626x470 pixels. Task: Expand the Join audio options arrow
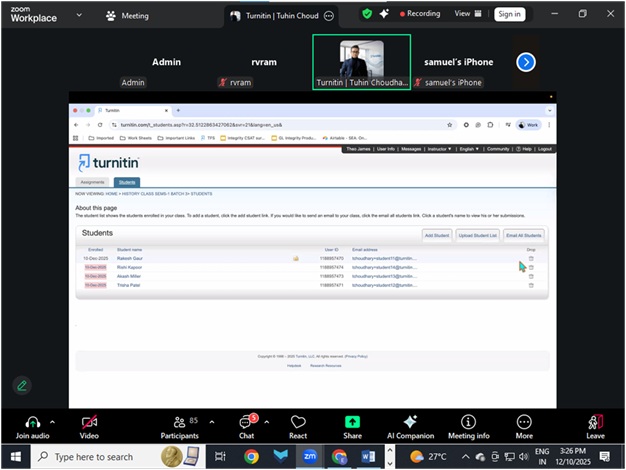pos(52,422)
